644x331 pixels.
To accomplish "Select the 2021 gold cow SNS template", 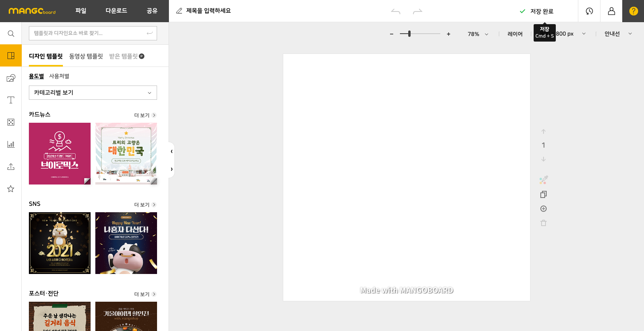I will (x=60, y=243).
